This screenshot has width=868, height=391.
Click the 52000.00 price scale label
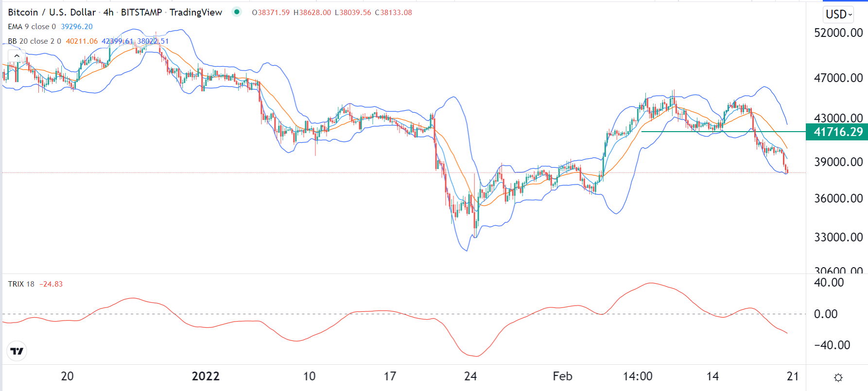point(838,33)
